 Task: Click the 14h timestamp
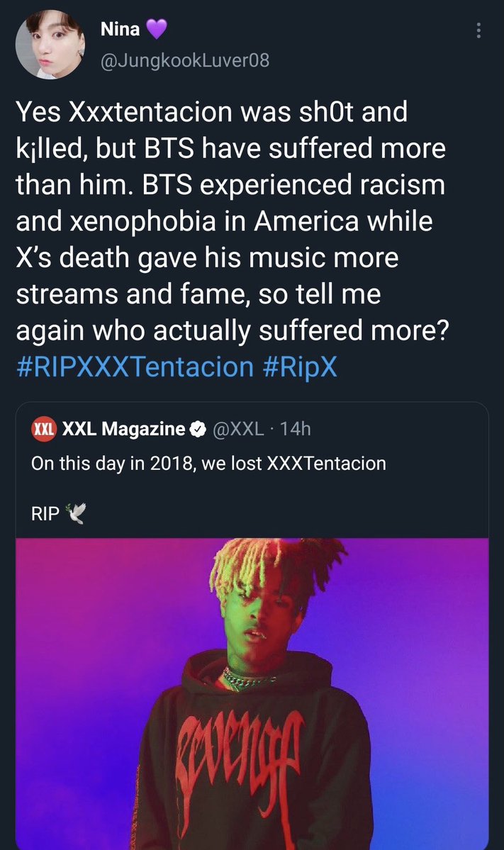pyautogui.click(x=296, y=429)
